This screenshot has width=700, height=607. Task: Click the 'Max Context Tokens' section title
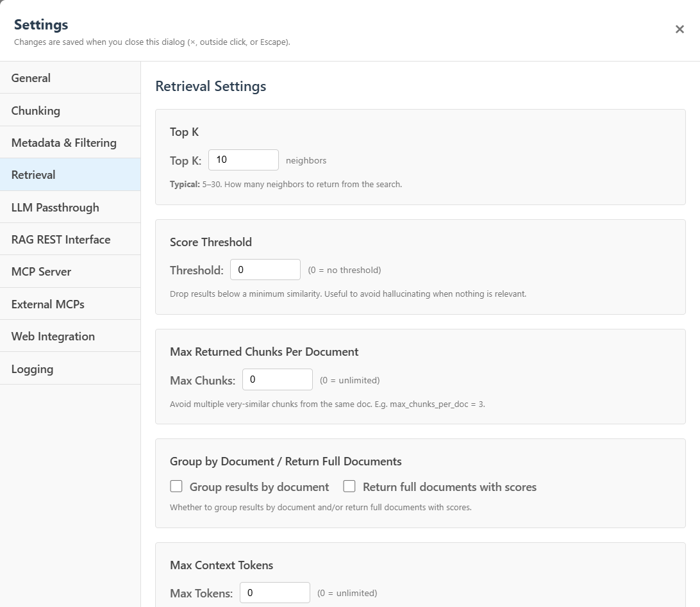click(221, 565)
